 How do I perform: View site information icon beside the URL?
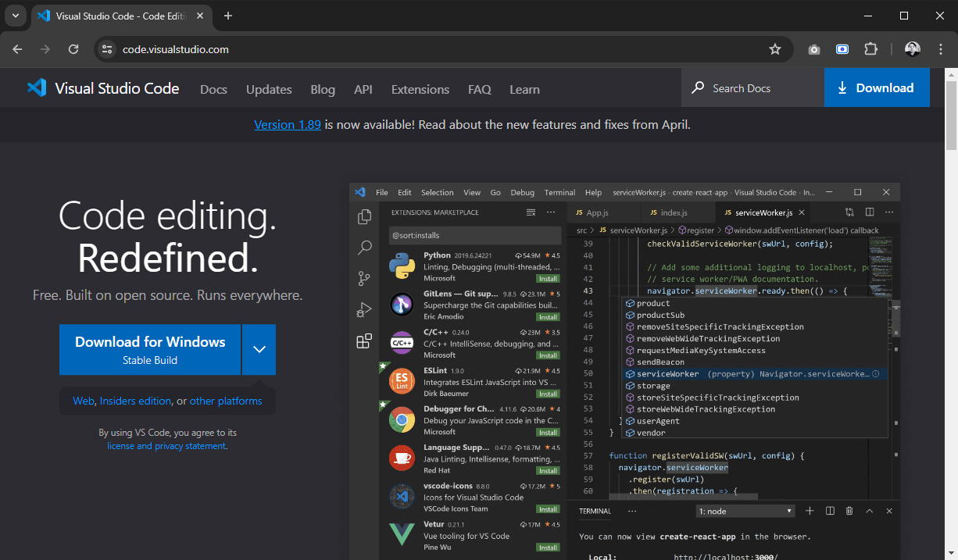pos(108,49)
